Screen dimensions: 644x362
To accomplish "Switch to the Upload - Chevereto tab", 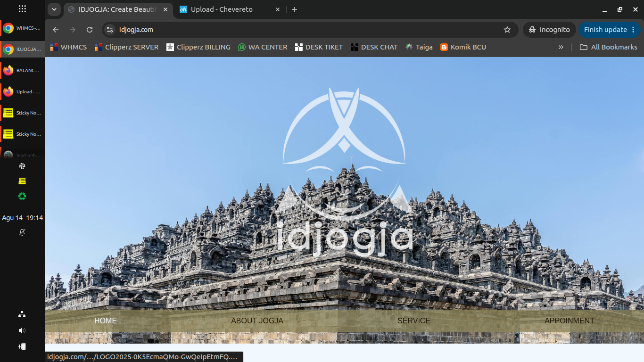I will (x=229, y=9).
